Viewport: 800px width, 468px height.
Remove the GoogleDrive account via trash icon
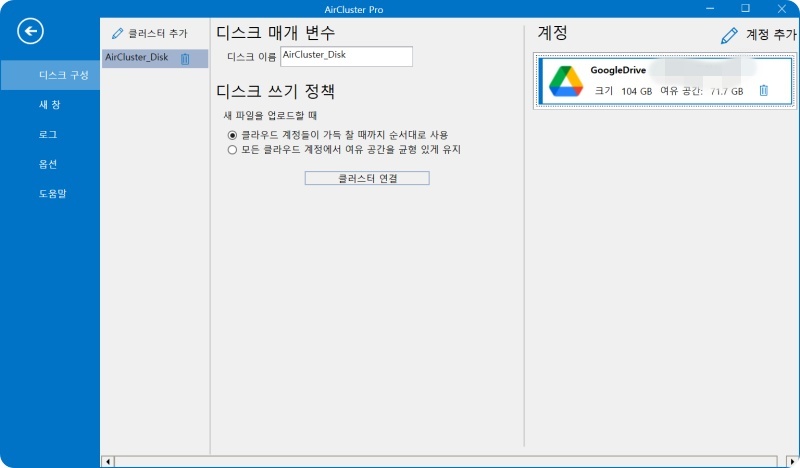pos(763,90)
